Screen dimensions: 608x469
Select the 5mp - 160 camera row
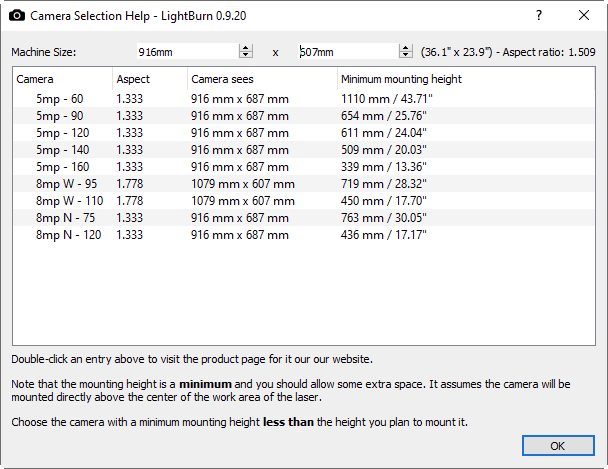pos(304,167)
